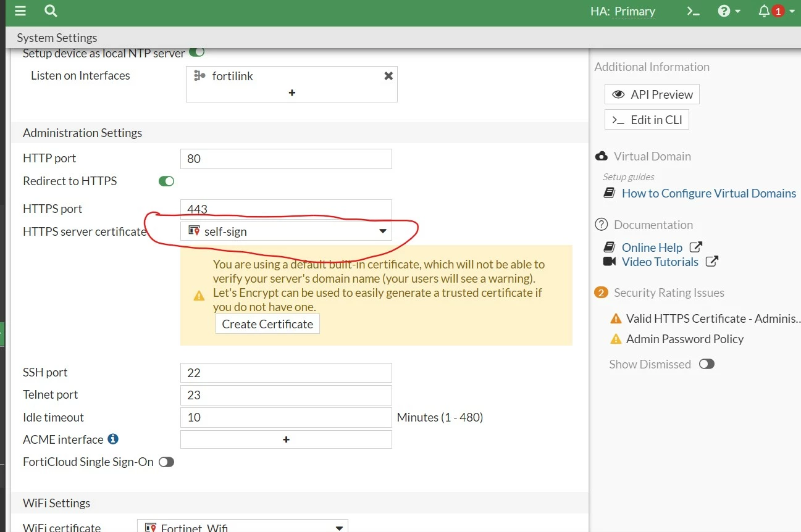Click the book icon beside Online Help
The width and height of the screenshot is (801, 532).
pos(610,247)
